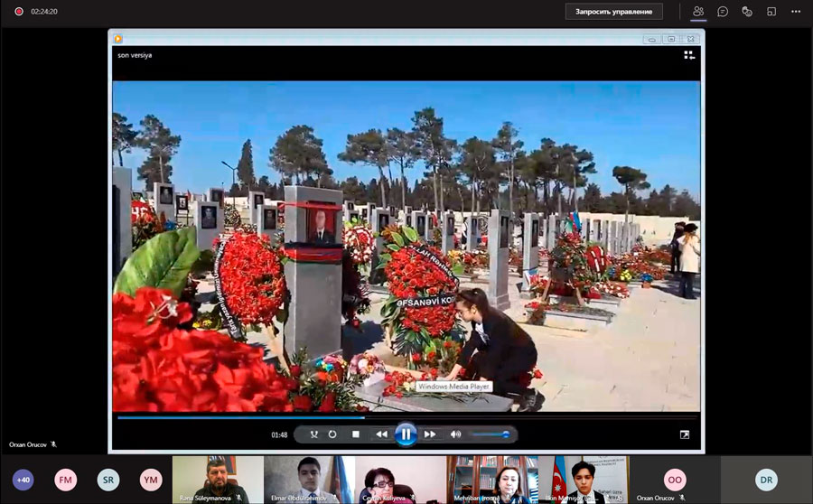The height and width of the screenshot is (504, 813).
Task: Select the FM participant avatar
Action: click(65, 480)
